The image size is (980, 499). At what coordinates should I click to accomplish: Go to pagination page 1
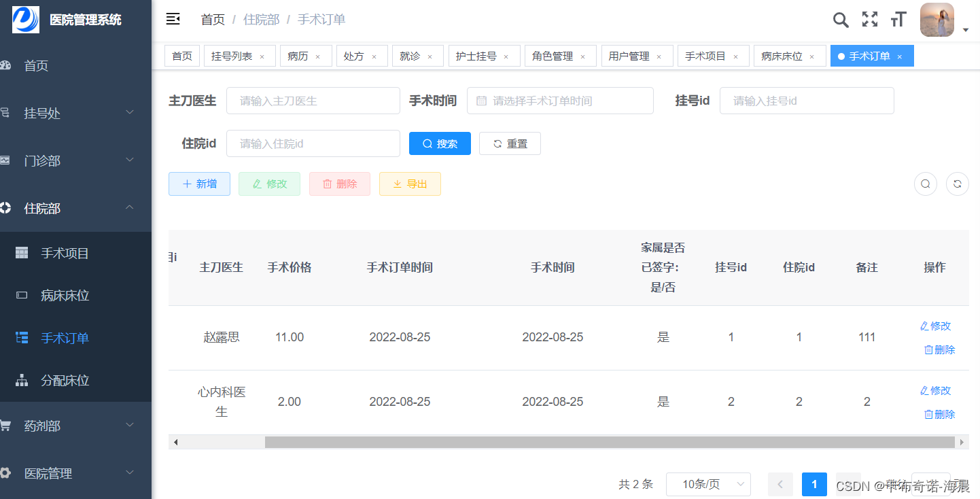814,484
